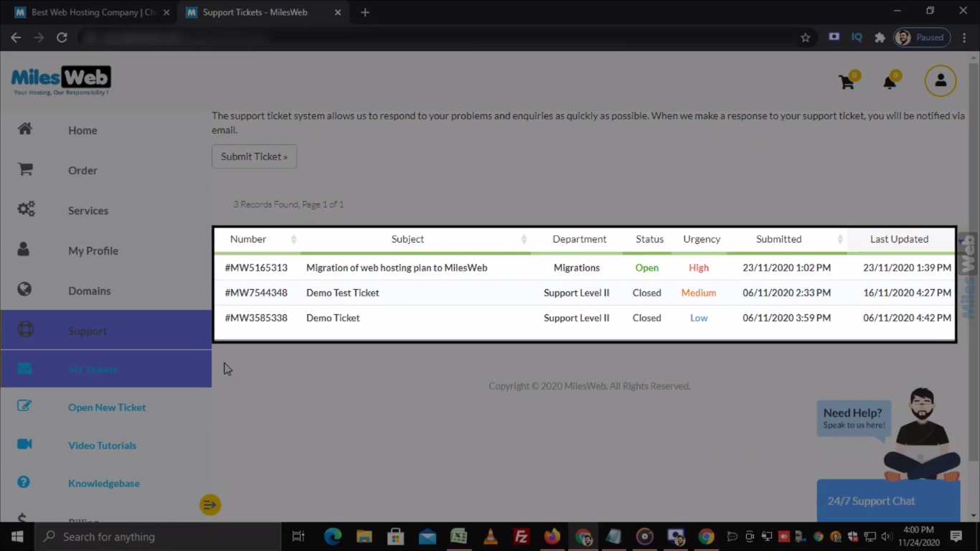Click the Open New Ticket pencil icon
This screenshot has width=980, height=551.
pyautogui.click(x=24, y=406)
